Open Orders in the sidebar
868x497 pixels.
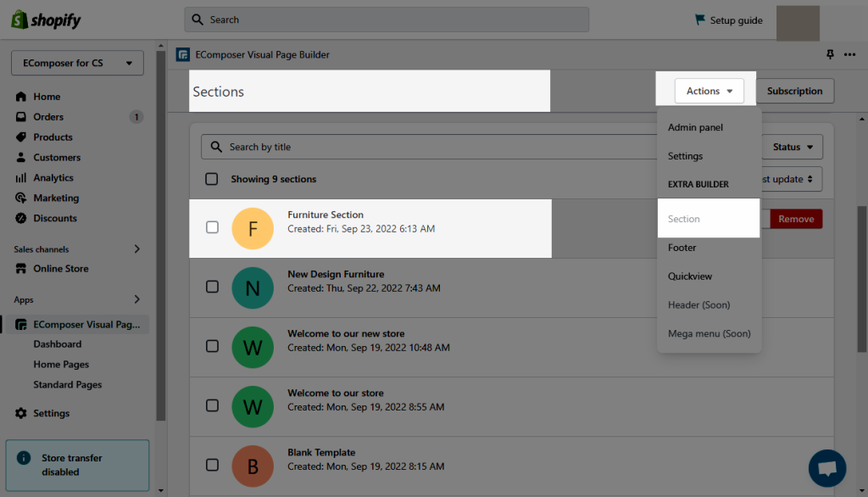coord(48,117)
